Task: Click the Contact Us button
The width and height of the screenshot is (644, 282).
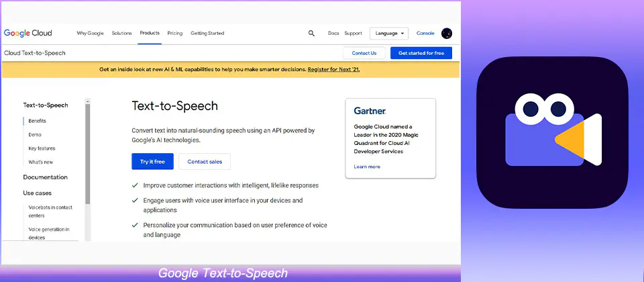Action: click(x=364, y=53)
